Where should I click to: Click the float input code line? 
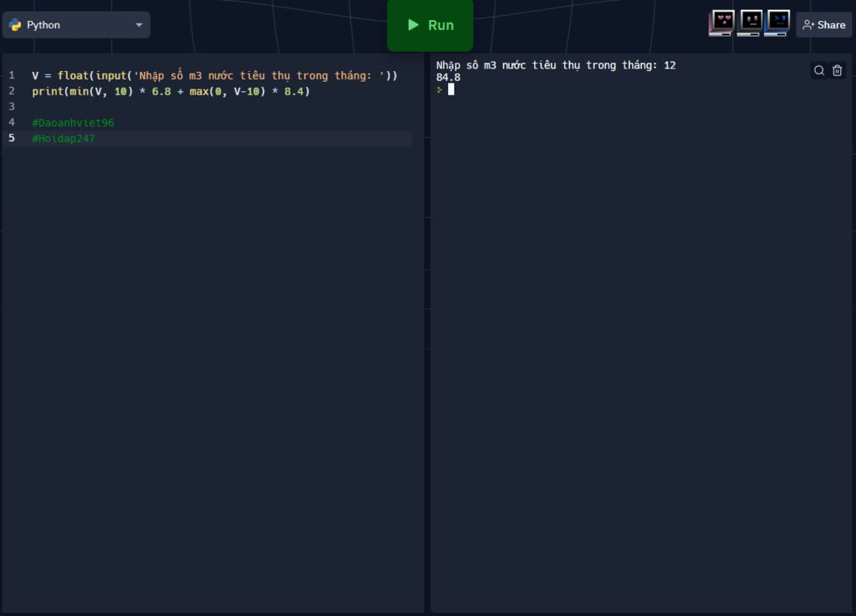click(x=214, y=75)
